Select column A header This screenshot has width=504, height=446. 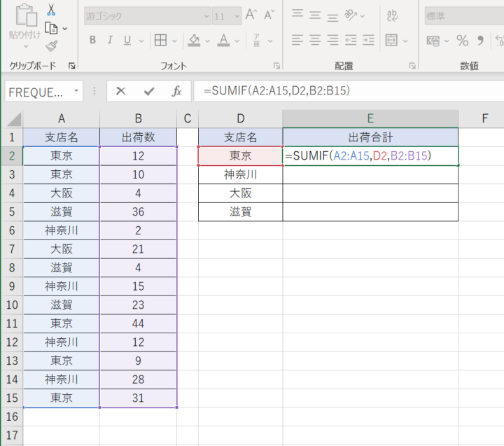coord(62,118)
